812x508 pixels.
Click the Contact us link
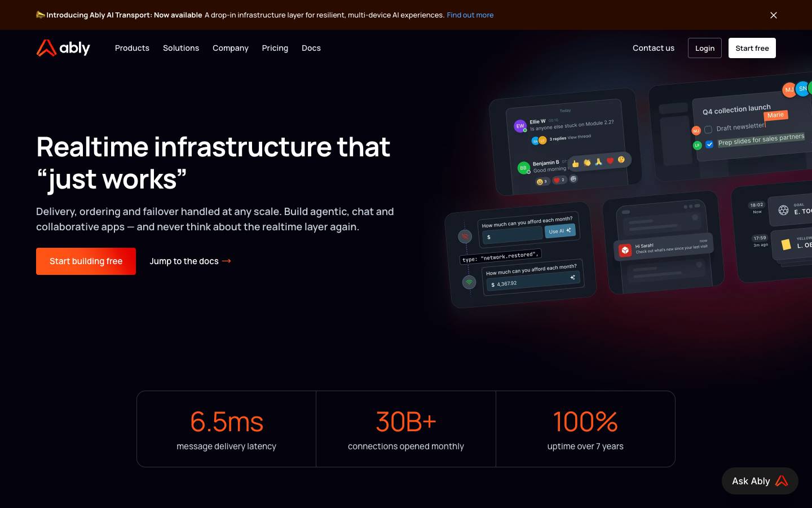[x=654, y=48]
